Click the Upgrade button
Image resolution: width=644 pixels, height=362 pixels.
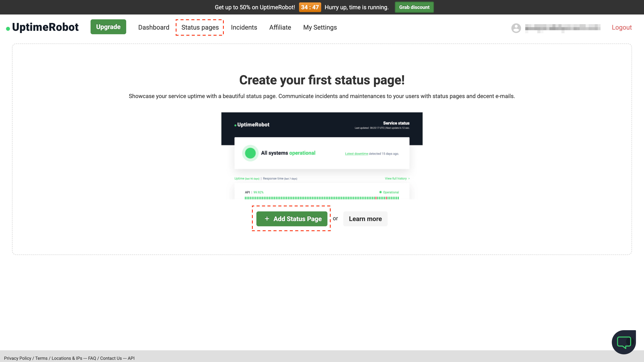coord(108,27)
